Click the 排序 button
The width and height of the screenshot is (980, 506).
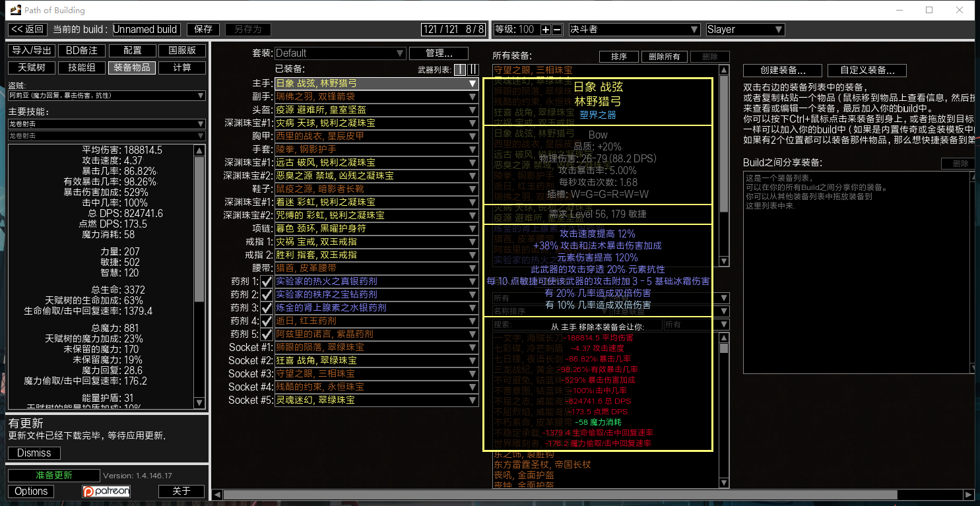[618, 57]
